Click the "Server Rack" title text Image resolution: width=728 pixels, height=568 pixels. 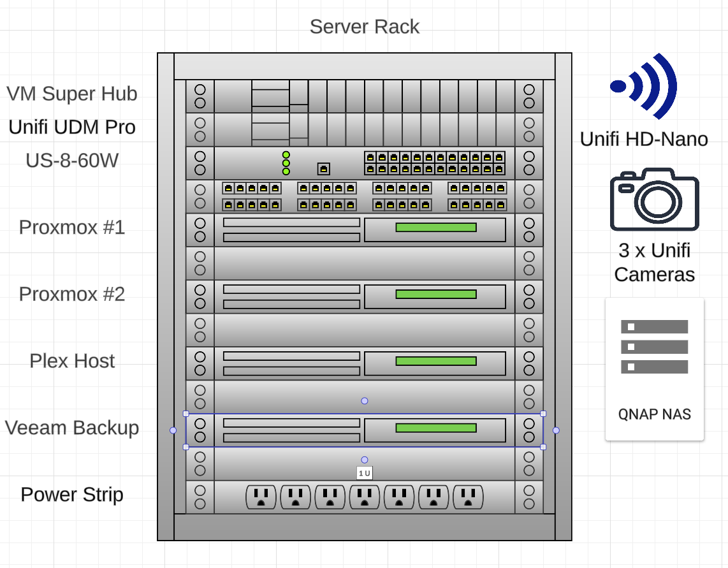pyautogui.click(x=364, y=27)
